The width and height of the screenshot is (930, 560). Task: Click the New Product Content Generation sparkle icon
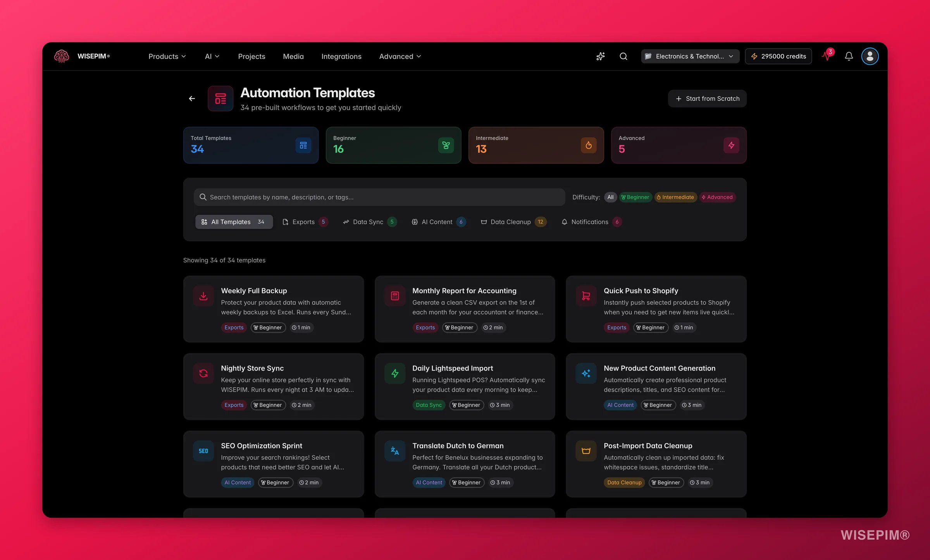pos(586,374)
